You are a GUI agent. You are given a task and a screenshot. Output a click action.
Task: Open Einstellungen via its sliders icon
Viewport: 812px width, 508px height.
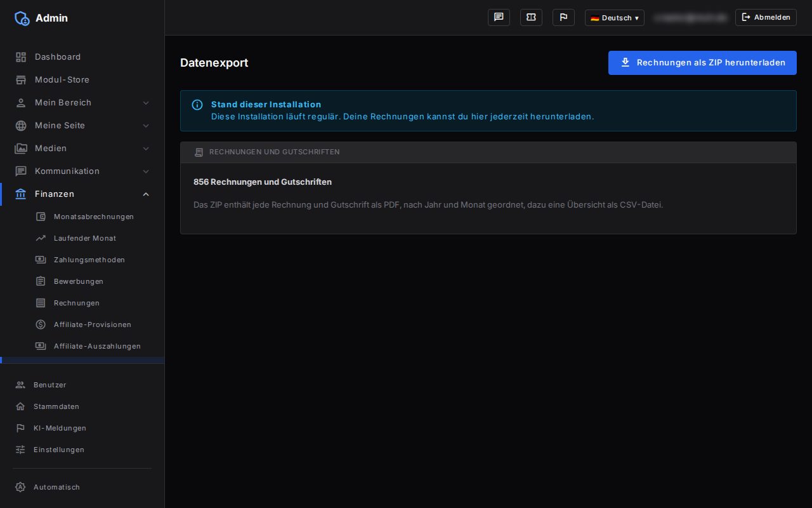(20, 450)
